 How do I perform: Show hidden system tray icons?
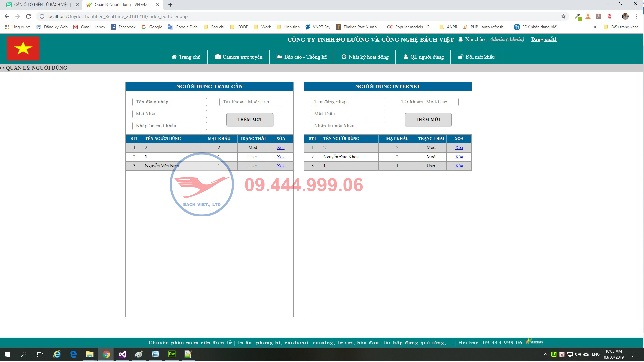tap(545, 354)
